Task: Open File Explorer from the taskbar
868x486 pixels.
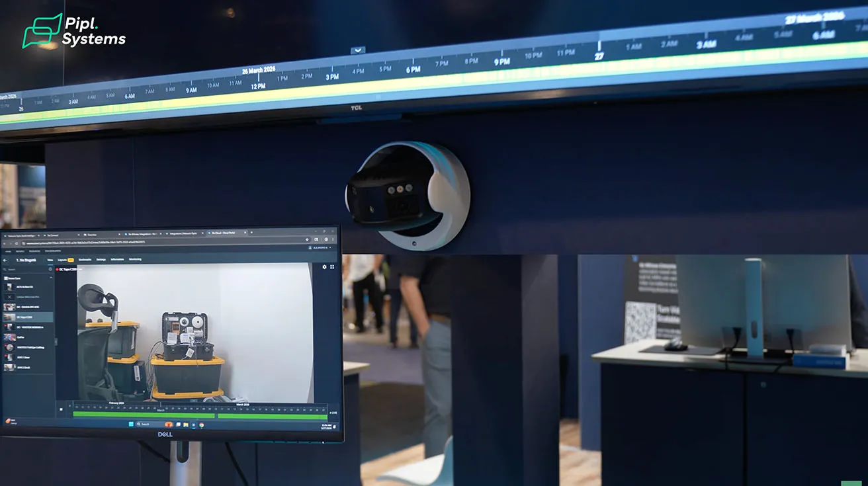Action: tap(187, 425)
